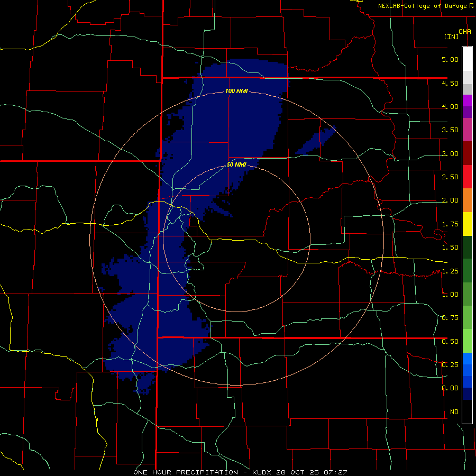This screenshot has height=476, width=476.
Task: Click the small isolated precipitation patch northeast
Action: coord(316,141)
